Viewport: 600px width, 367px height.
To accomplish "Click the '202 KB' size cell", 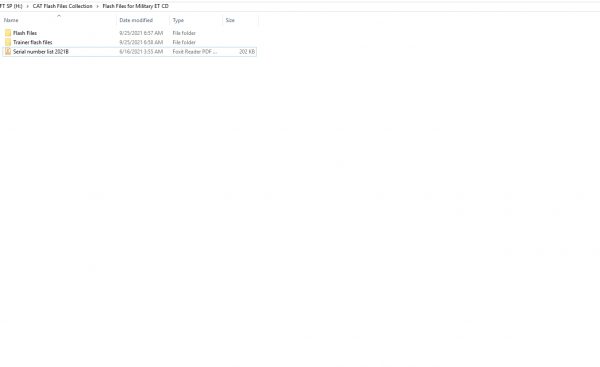I will [x=247, y=51].
